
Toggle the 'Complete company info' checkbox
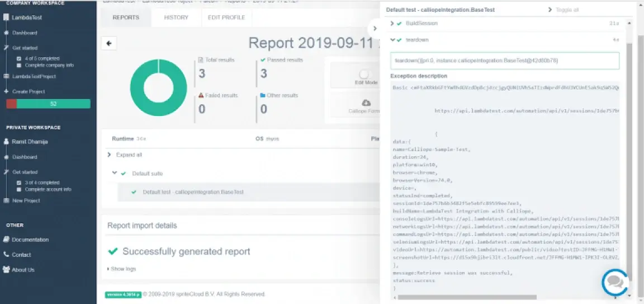coord(19,65)
